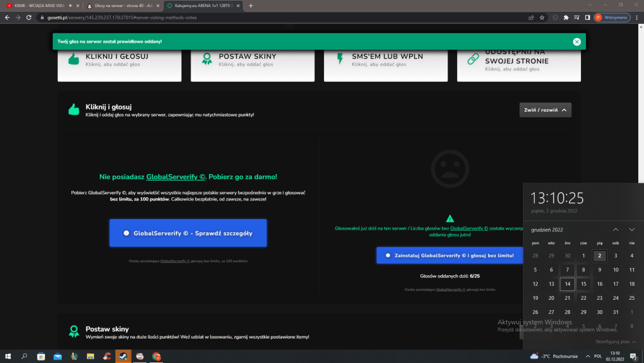Bookmark this page with star icon
This screenshot has width=644, height=363.
pyautogui.click(x=542, y=17)
